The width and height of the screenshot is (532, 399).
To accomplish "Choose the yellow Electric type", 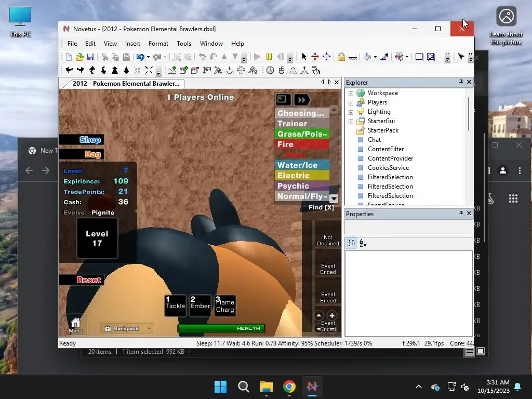I will (x=302, y=176).
